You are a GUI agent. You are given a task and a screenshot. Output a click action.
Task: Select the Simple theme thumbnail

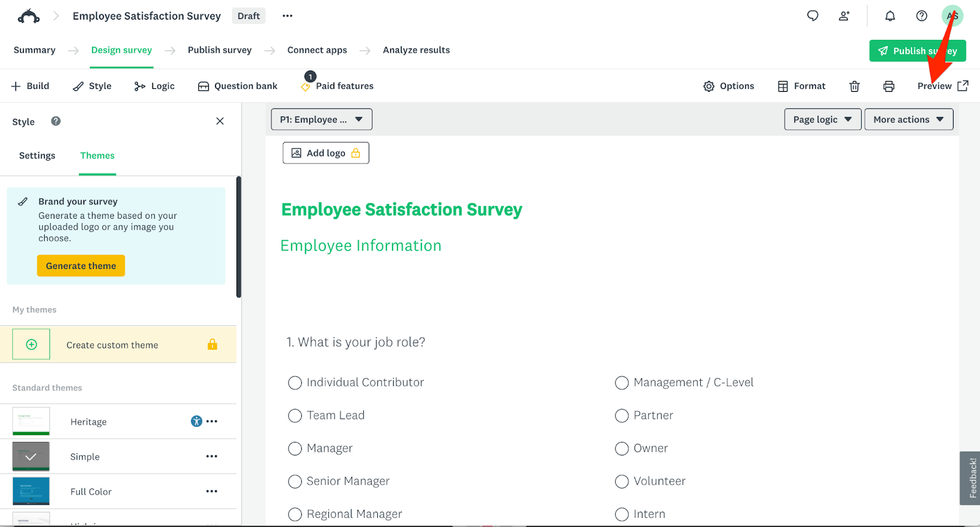(31, 456)
